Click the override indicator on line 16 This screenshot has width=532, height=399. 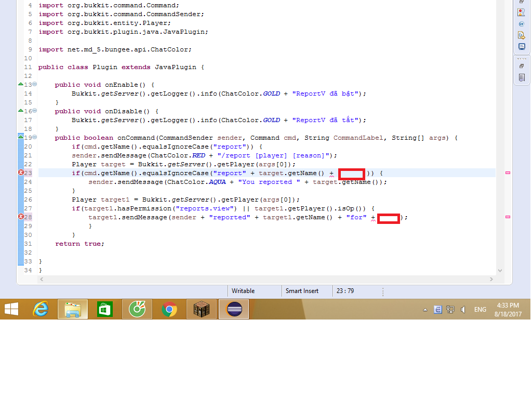coord(21,110)
